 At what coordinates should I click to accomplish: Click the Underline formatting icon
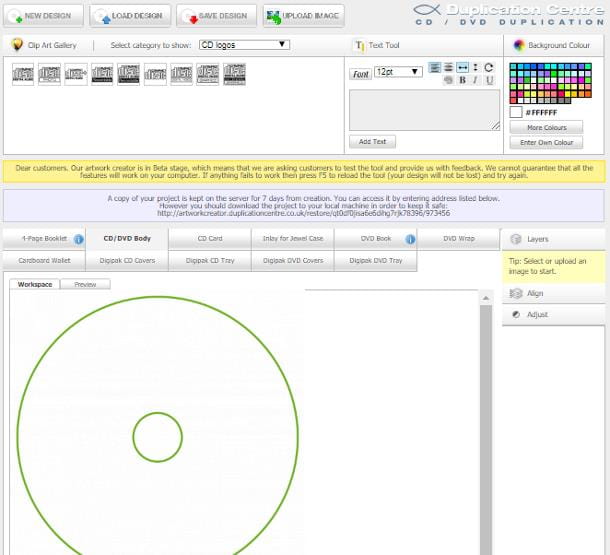pos(489,80)
